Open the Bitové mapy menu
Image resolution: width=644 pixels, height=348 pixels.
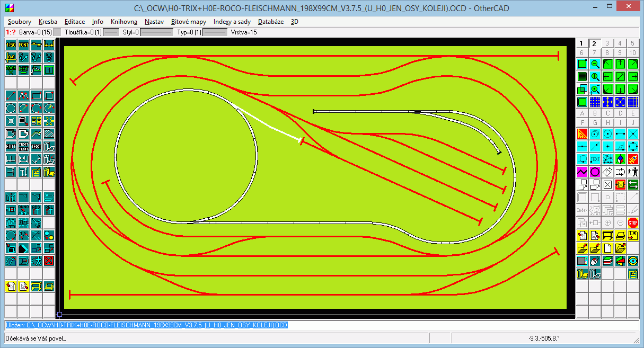(189, 22)
